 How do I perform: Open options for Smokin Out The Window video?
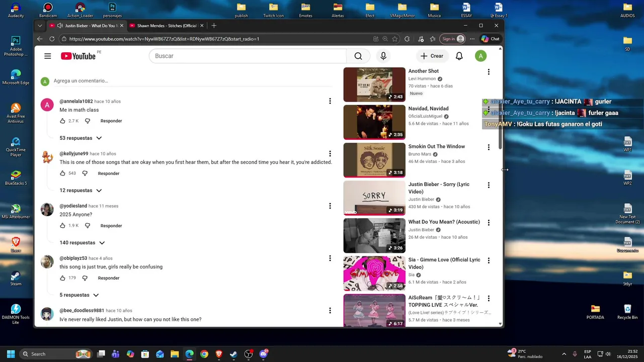click(489, 147)
